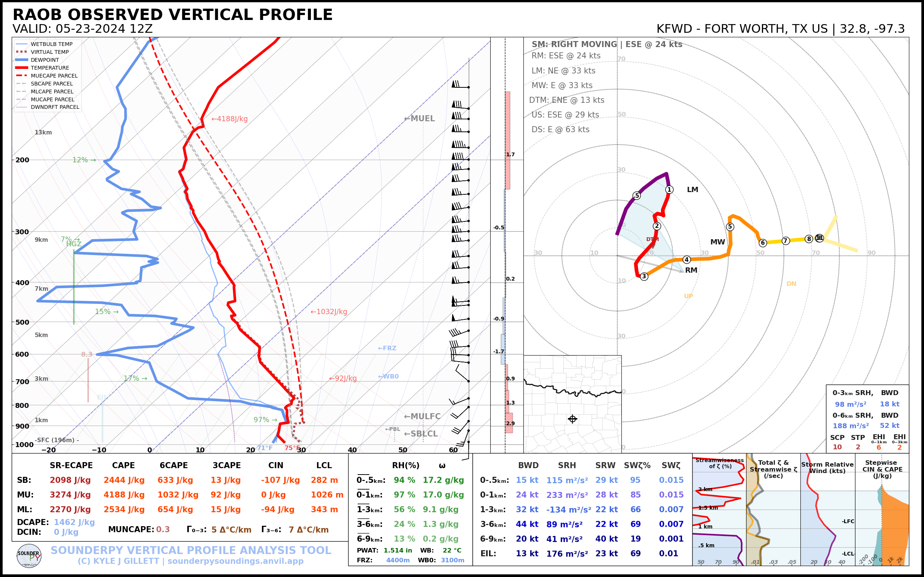924x577 pixels.
Task: Click the SounderPy circular logo
Action: coord(29,556)
